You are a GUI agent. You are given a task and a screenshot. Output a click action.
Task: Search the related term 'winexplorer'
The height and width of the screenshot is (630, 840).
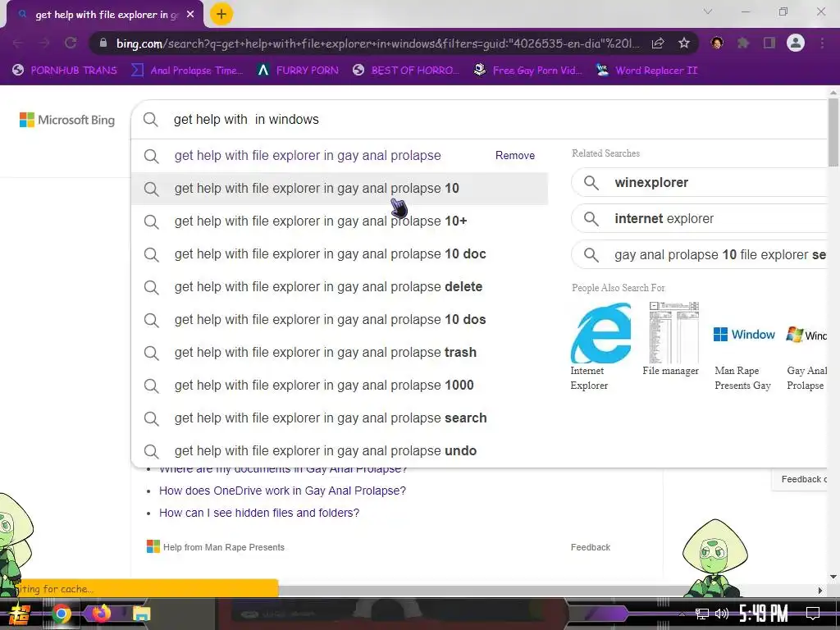point(700,183)
